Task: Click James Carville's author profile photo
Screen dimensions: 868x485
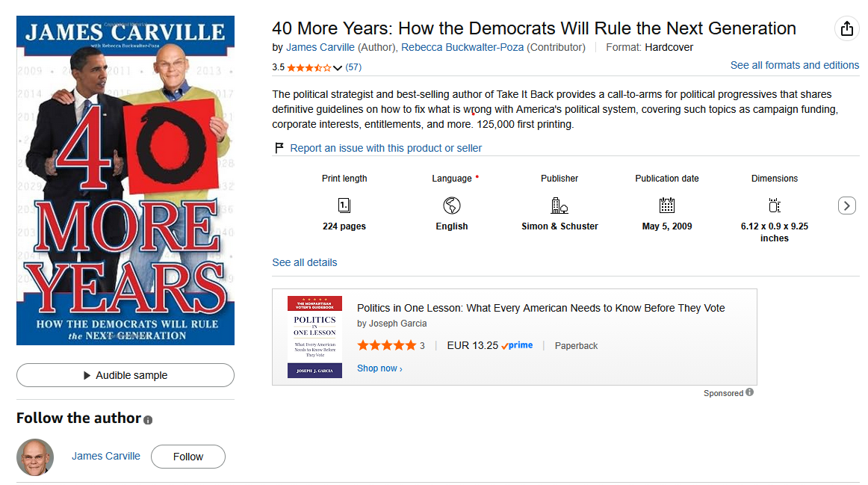Action: (35, 457)
